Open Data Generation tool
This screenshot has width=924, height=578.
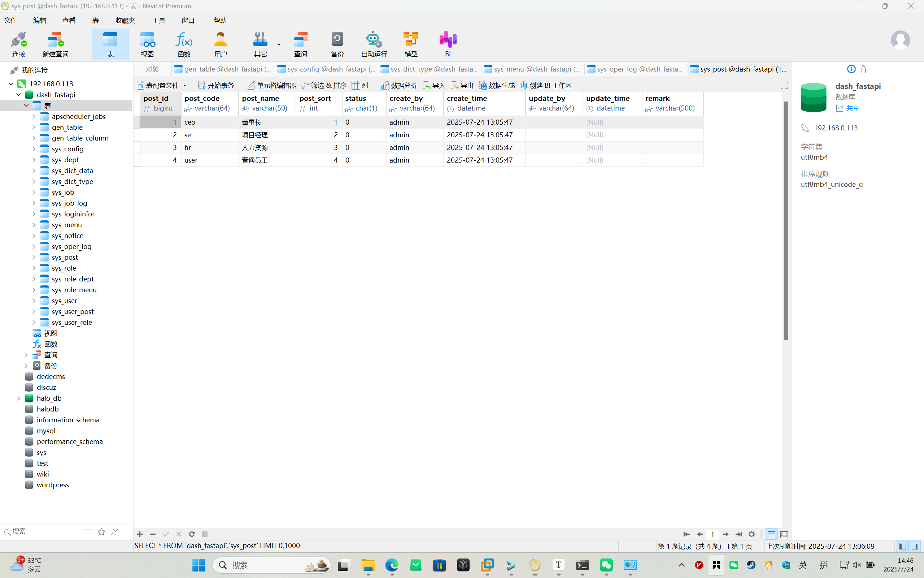[x=497, y=85]
